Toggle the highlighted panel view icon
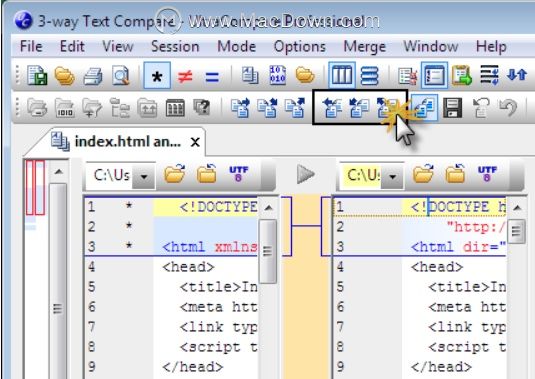 434,75
